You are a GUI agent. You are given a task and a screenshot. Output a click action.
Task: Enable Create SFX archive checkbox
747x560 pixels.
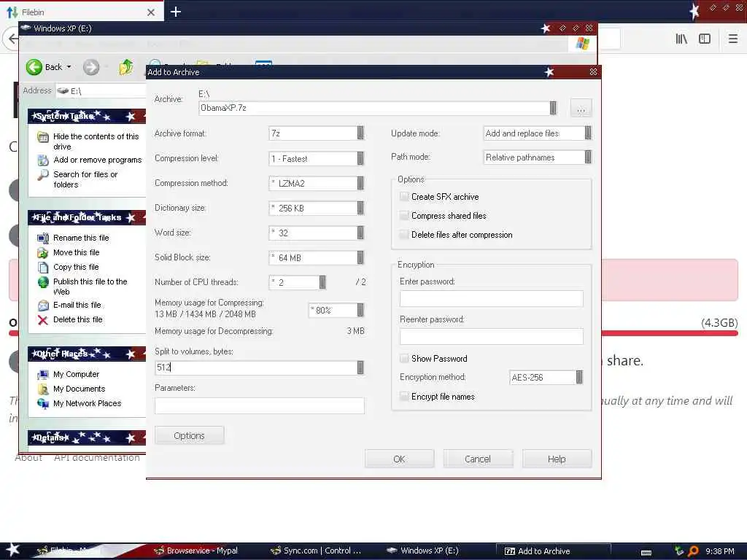(x=404, y=197)
